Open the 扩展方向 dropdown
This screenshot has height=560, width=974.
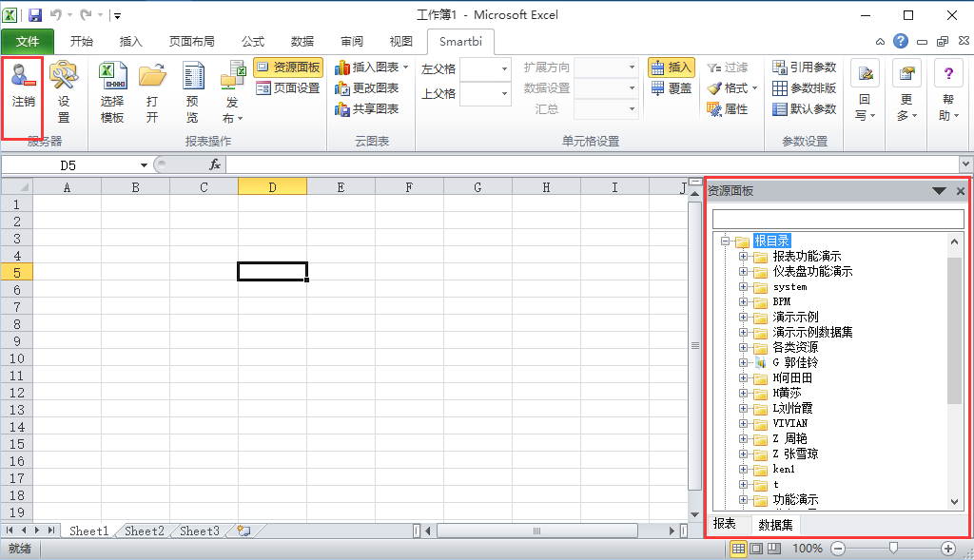[632, 68]
